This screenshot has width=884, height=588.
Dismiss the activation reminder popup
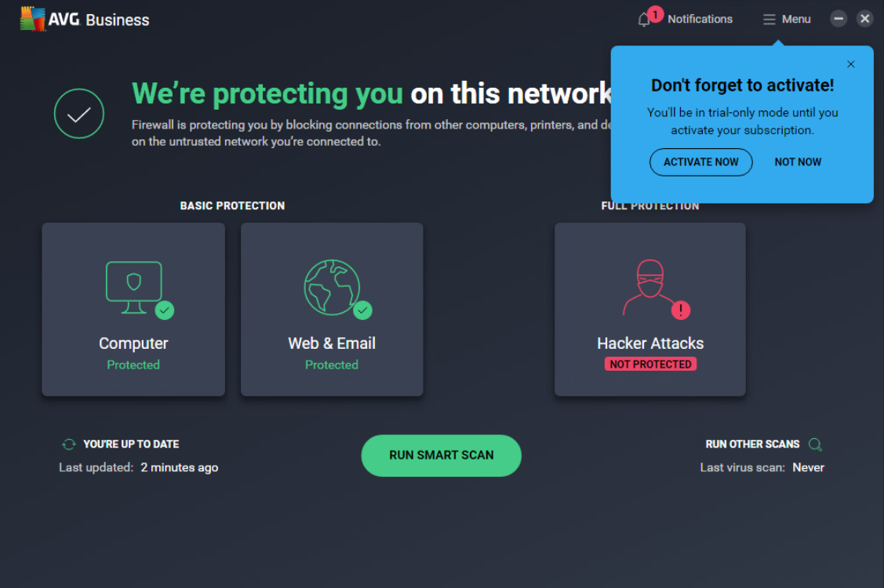(x=850, y=64)
